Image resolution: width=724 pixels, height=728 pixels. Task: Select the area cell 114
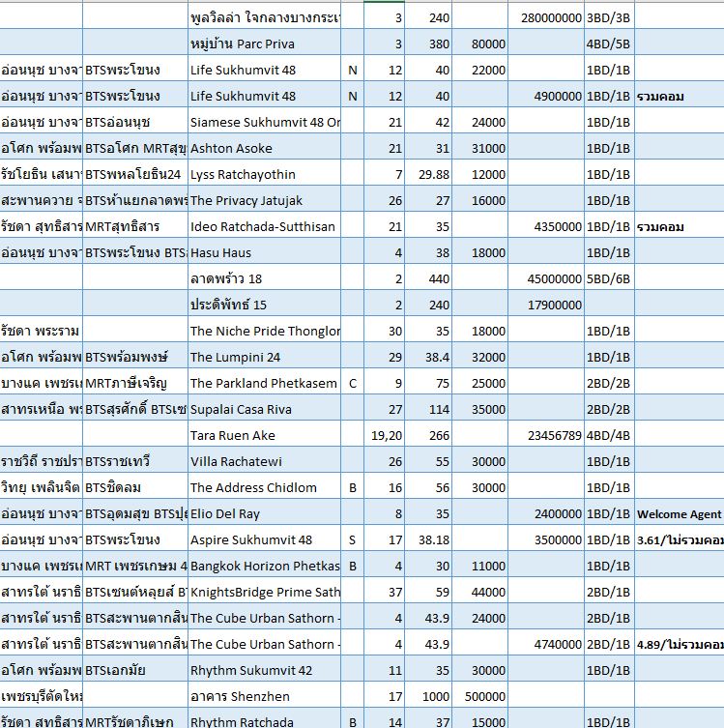tap(428, 409)
